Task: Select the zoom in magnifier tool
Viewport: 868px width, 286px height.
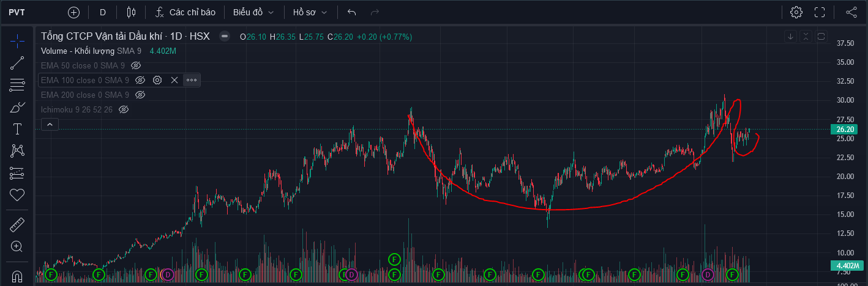Action: [x=17, y=247]
